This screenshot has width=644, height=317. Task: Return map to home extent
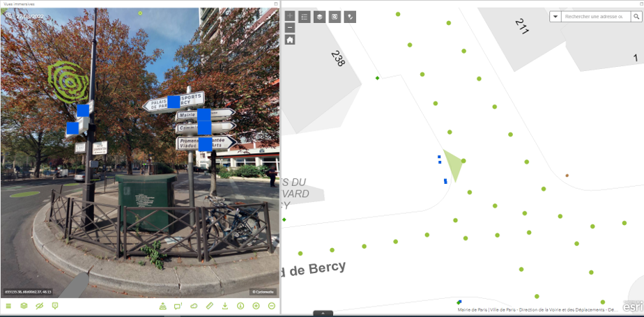(290, 40)
